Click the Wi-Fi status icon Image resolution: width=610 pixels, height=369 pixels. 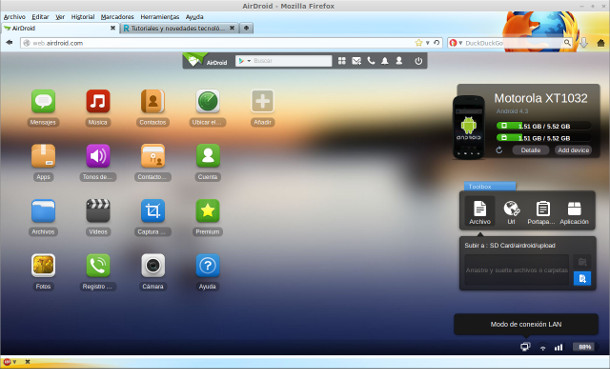[x=543, y=348]
